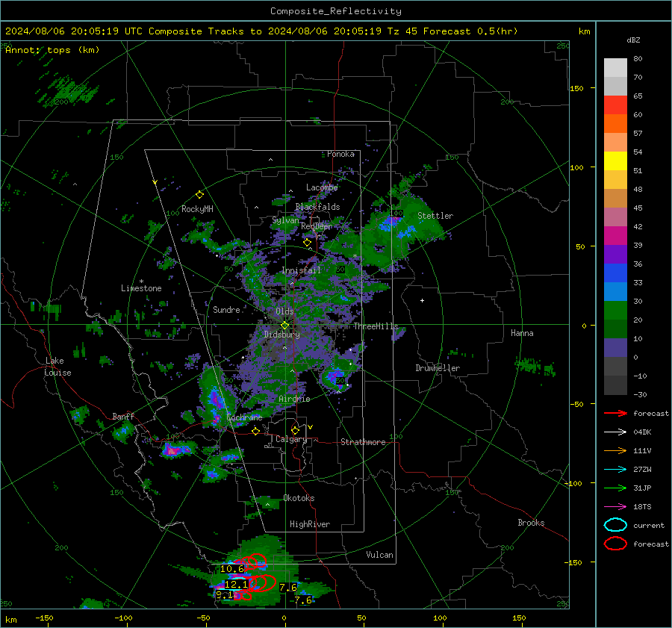Viewport: 672px width, 628px height.
Task: Click the yellow diamond marker near RedDeer
Action: (x=307, y=243)
